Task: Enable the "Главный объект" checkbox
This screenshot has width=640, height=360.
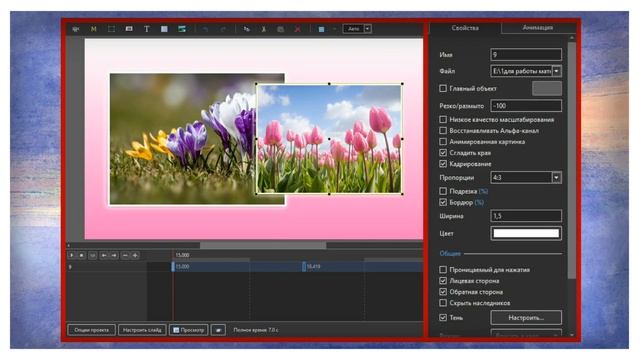Action: coord(443,88)
